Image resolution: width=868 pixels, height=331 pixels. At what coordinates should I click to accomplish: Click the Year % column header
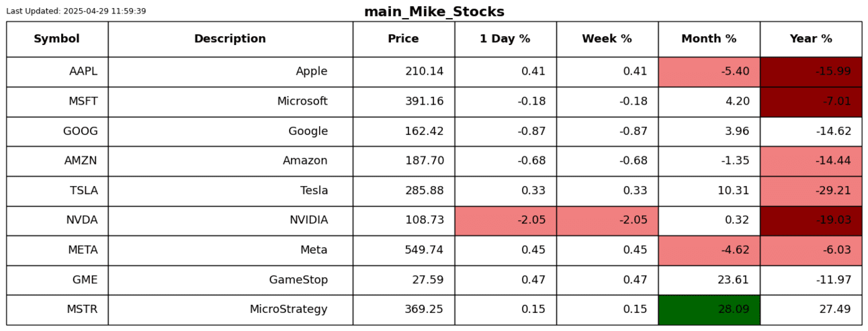tap(810, 39)
